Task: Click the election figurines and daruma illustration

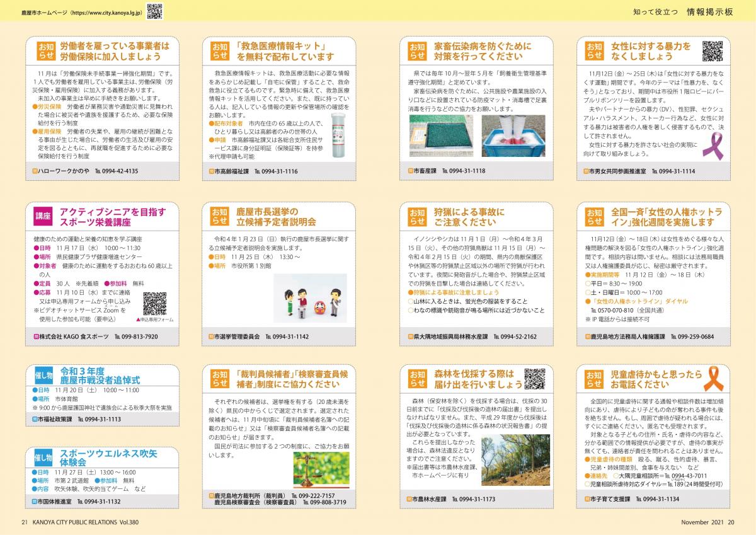Action: 308,300
